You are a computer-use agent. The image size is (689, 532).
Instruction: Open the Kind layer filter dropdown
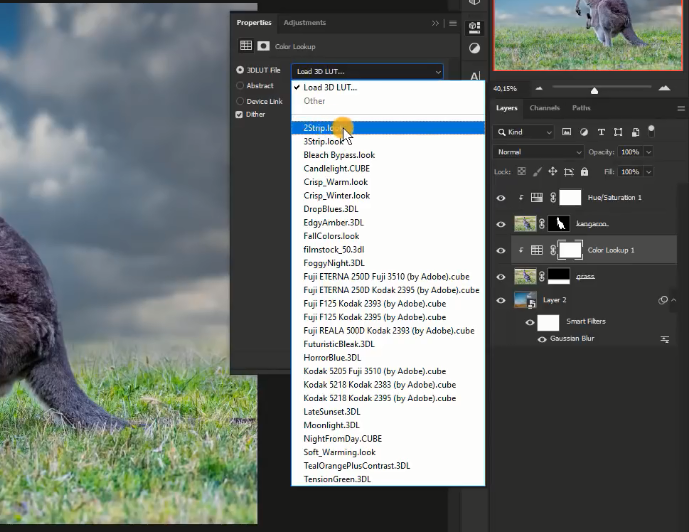point(530,132)
